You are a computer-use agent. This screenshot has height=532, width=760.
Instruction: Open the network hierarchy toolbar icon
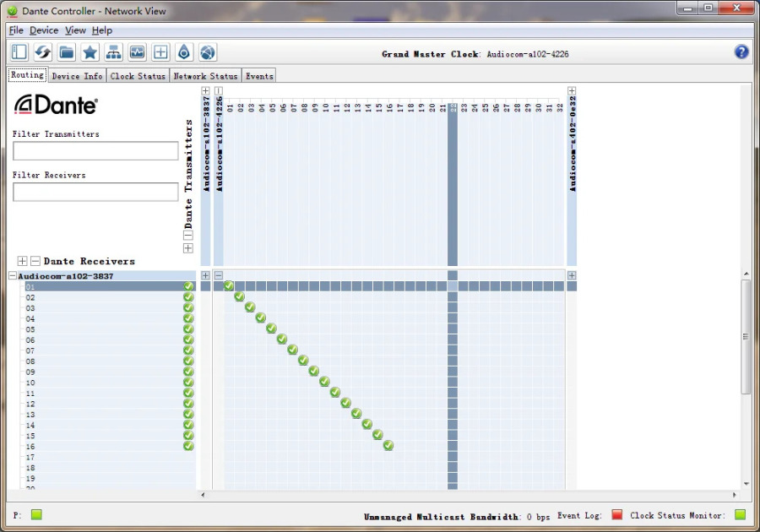(113, 52)
